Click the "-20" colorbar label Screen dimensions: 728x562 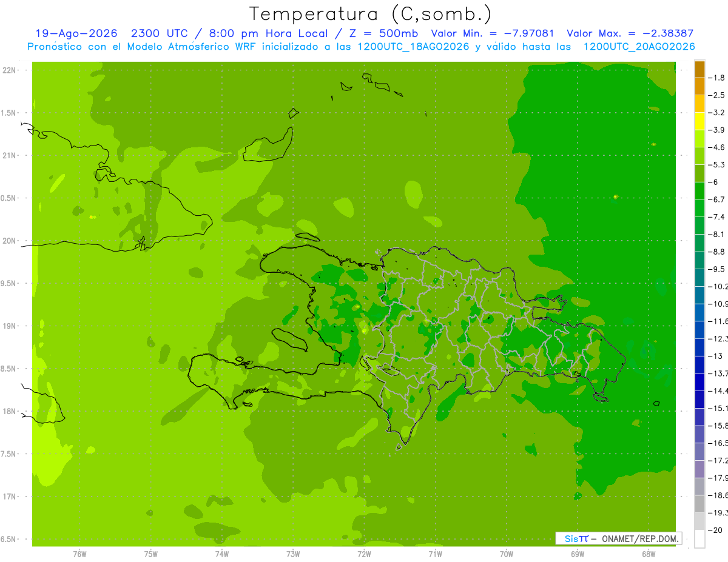(716, 530)
